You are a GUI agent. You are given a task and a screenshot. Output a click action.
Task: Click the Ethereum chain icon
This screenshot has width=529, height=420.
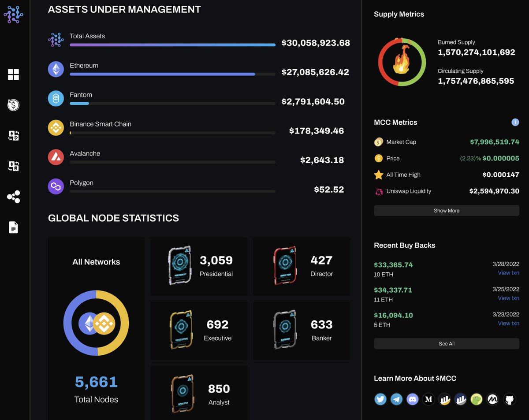click(x=56, y=69)
